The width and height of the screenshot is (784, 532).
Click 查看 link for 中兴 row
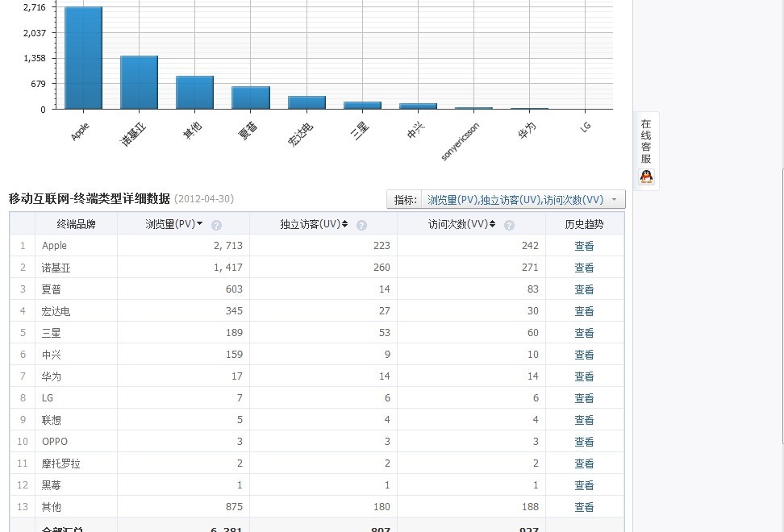pyautogui.click(x=584, y=355)
